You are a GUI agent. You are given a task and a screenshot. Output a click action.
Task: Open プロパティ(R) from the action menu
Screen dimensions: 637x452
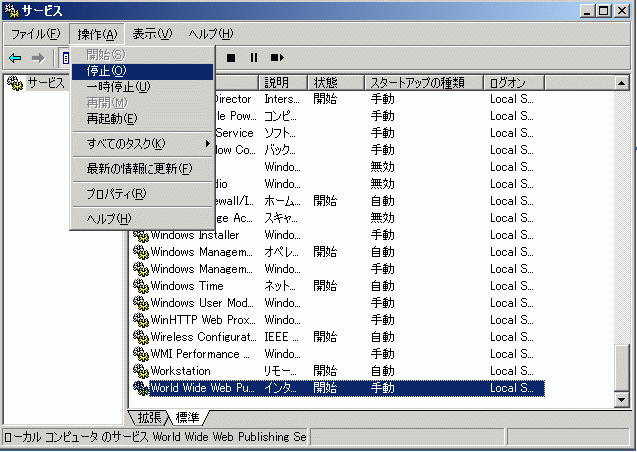pyautogui.click(x=142, y=194)
